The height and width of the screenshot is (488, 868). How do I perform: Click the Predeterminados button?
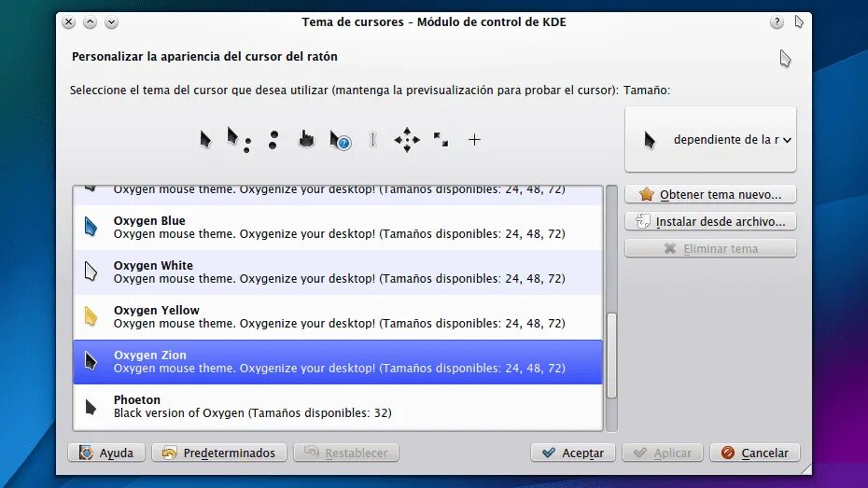[x=219, y=453]
